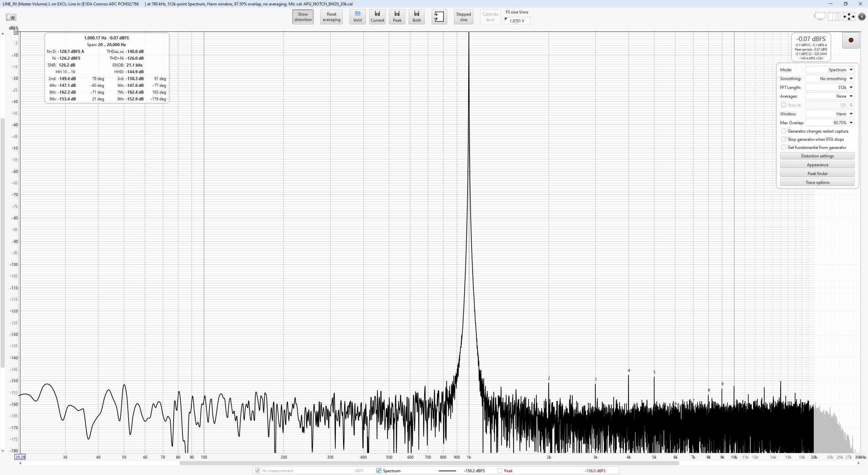This screenshot has height=475, width=868.
Task: Uncheck the Spectrum trace checkbox
Action: [x=379, y=471]
